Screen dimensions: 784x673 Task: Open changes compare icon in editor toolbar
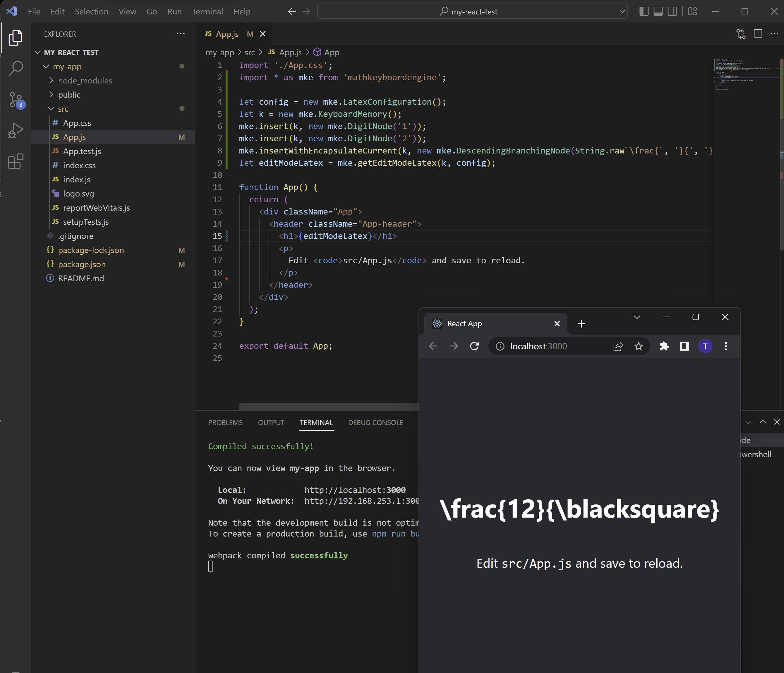click(x=741, y=34)
